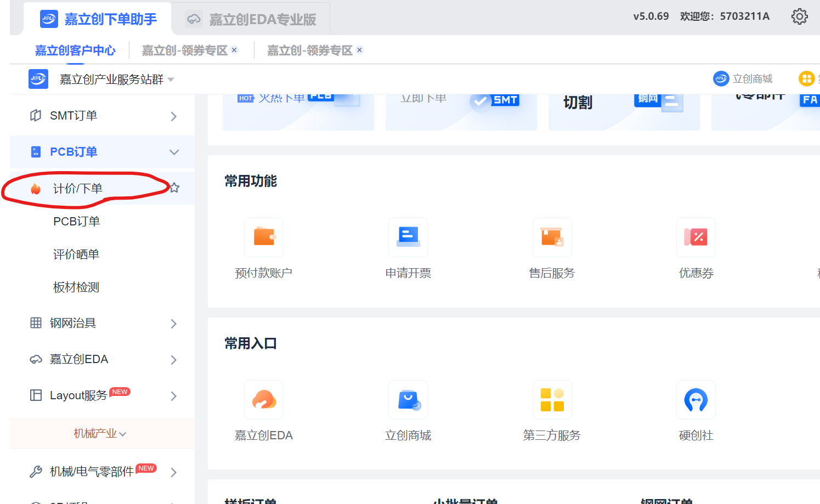
Task: Open 立创商城 link in header
Action: (743, 79)
